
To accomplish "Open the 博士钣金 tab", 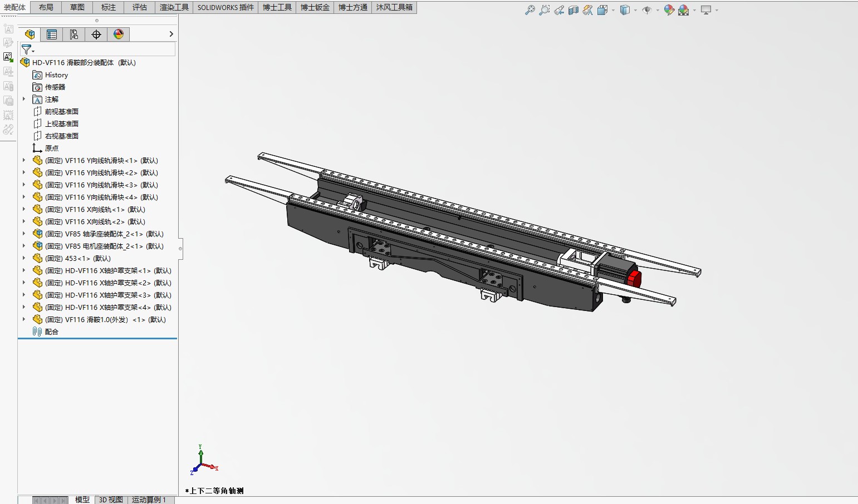I will 315,7.
